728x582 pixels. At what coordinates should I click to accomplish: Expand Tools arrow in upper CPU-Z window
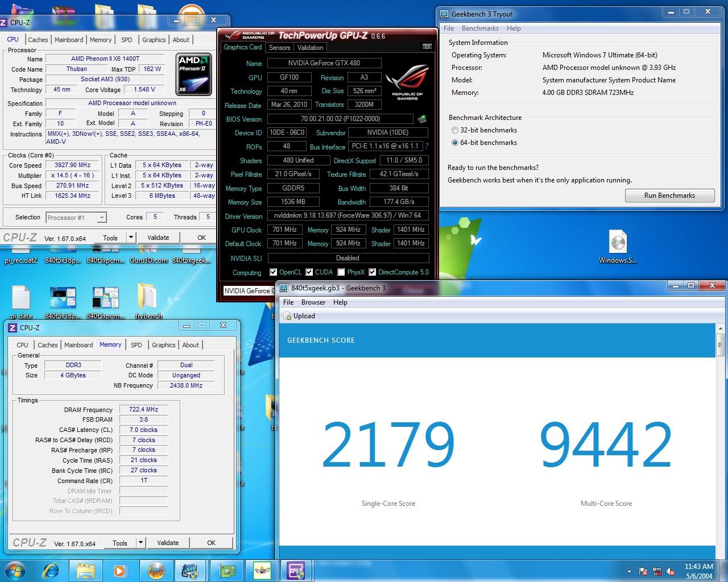pyautogui.click(x=131, y=238)
